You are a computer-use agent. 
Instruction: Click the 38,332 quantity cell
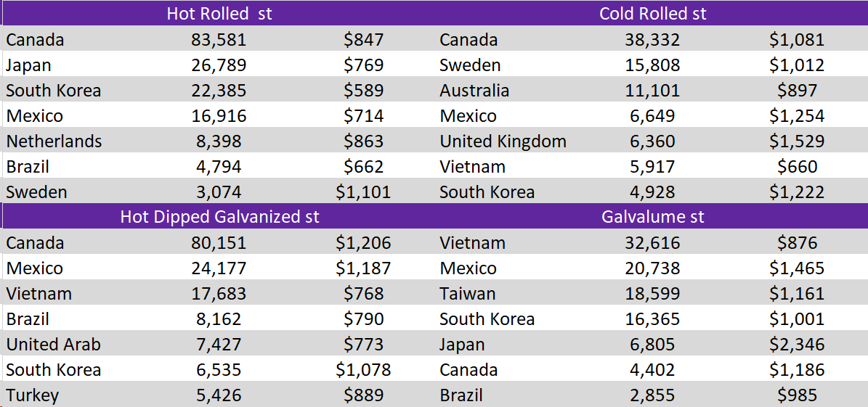pos(652,40)
